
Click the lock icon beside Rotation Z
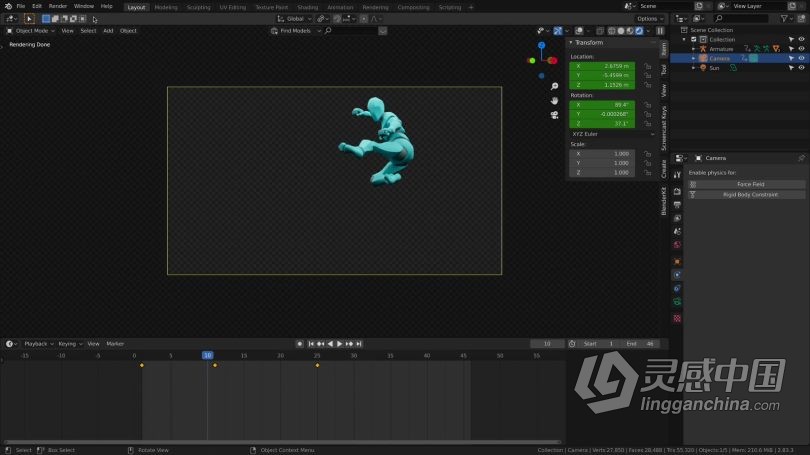tap(647, 123)
